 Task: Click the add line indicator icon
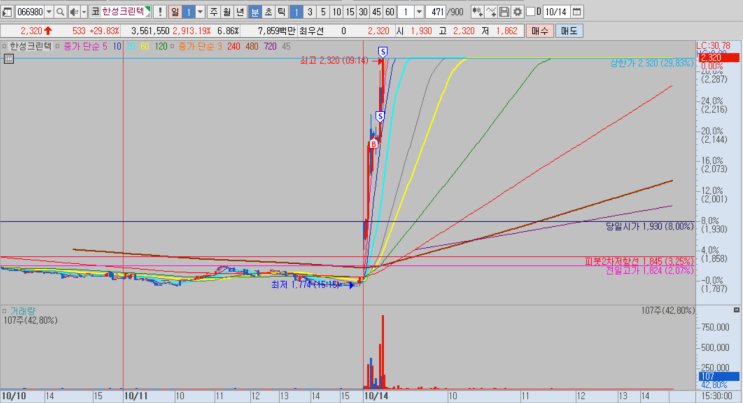point(491,11)
